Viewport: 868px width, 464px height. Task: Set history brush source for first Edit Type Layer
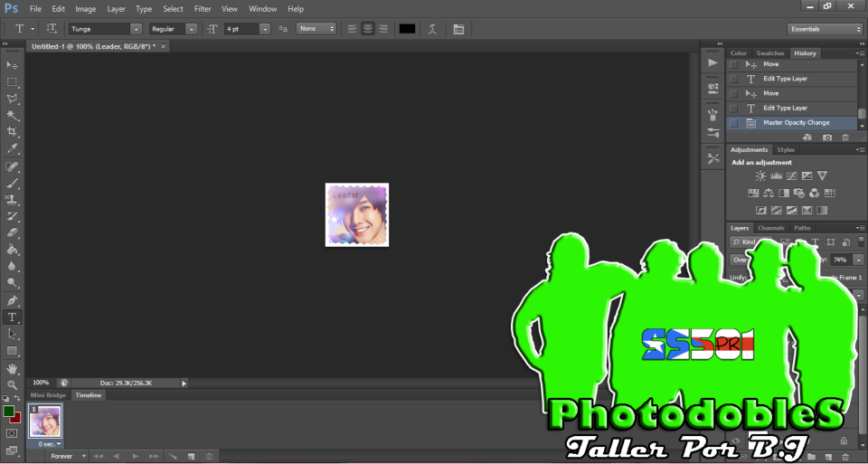733,80
